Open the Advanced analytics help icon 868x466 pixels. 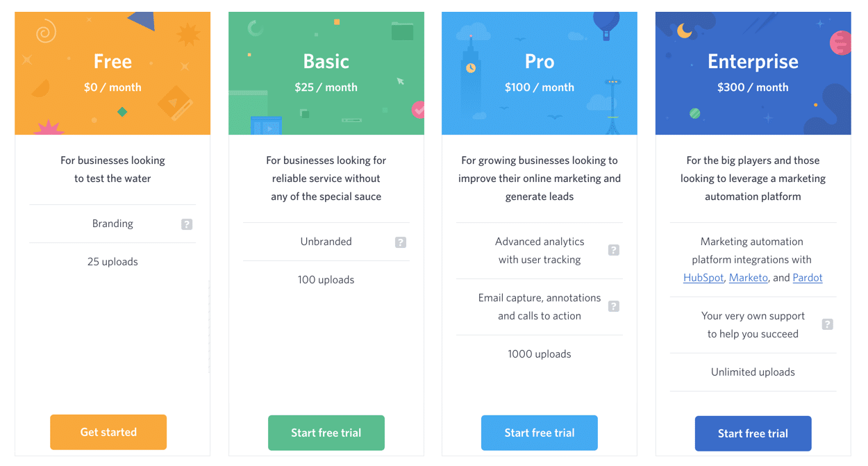coord(614,249)
